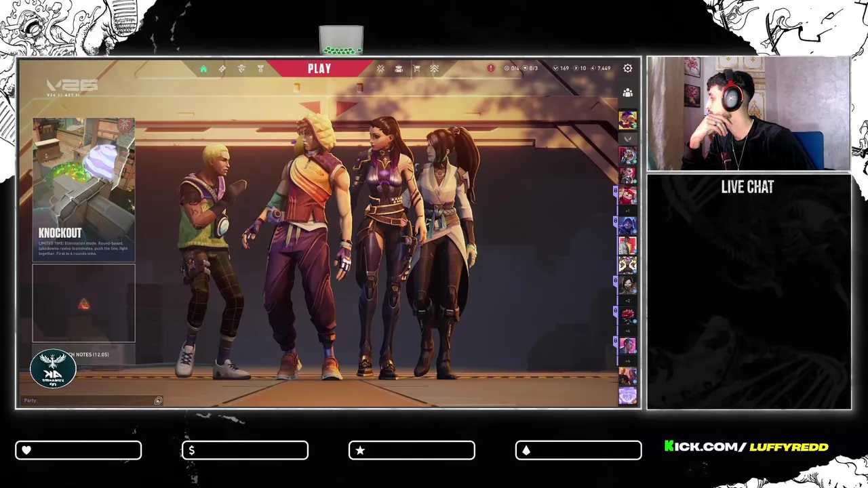The image size is (868, 488).
Task: Check the 0/3 progress counter
Action: tap(530, 68)
